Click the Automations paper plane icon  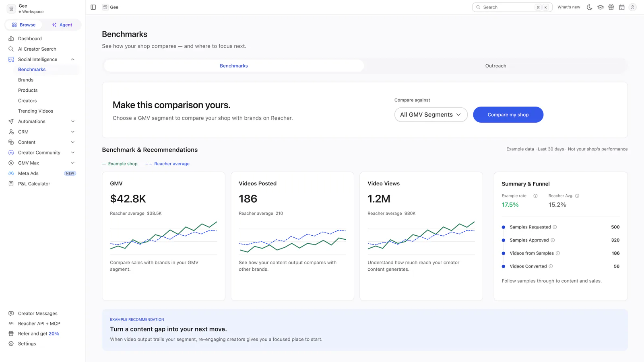pos(11,121)
